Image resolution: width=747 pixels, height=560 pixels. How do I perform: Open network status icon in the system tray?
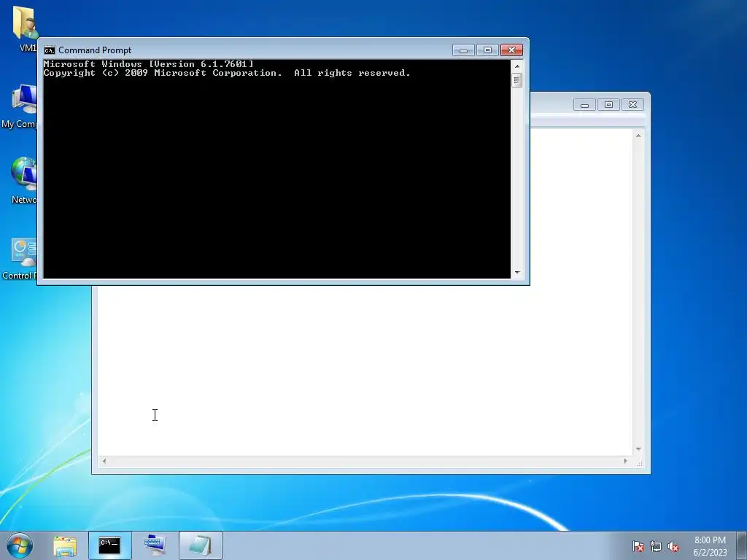tap(656, 546)
